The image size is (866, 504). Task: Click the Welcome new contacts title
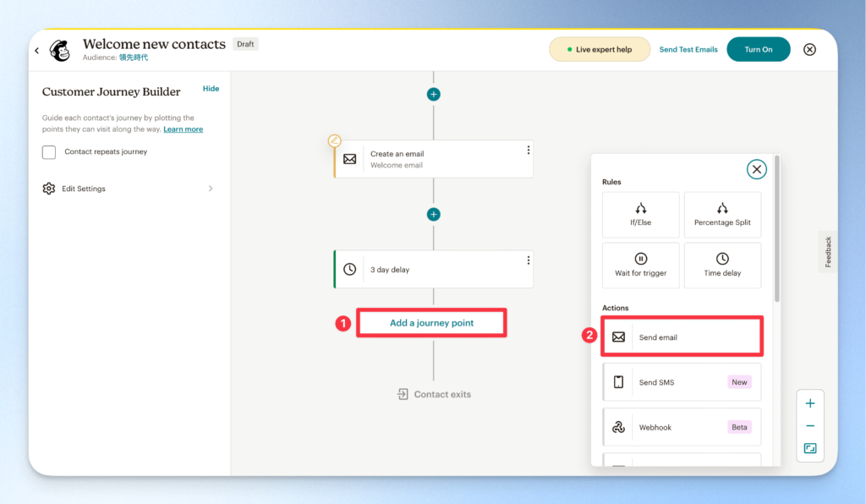[154, 44]
